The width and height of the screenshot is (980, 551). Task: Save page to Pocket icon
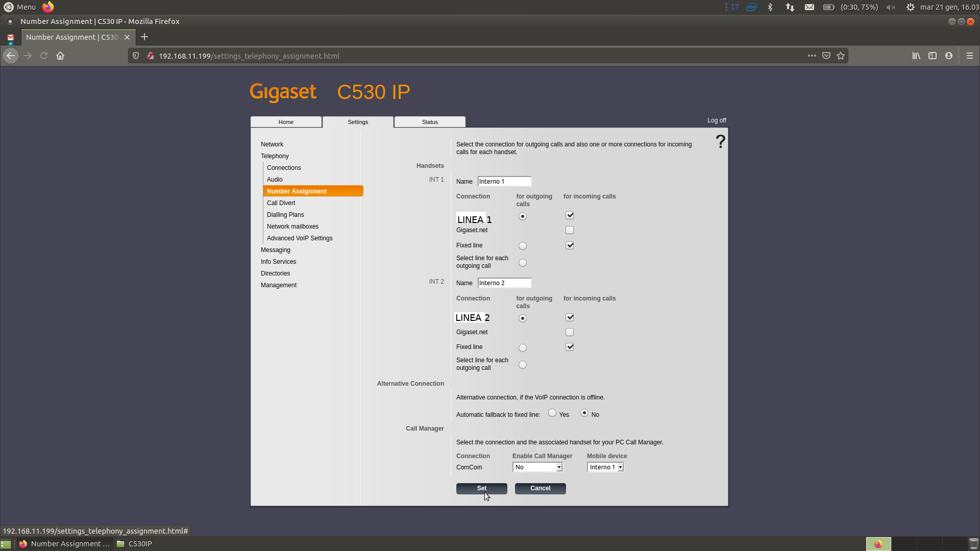tap(826, 56)
